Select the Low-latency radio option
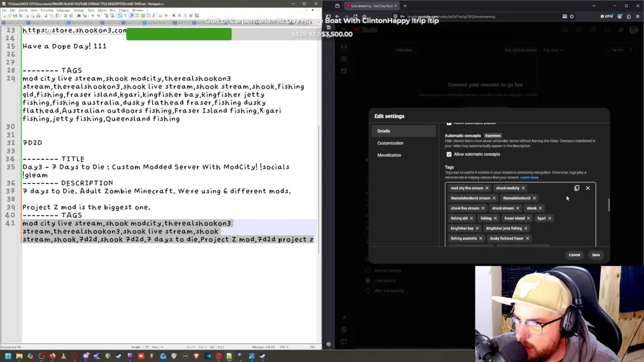Image resolution: width=644 pixels, height=362 pixels. (x=368, y=281)
